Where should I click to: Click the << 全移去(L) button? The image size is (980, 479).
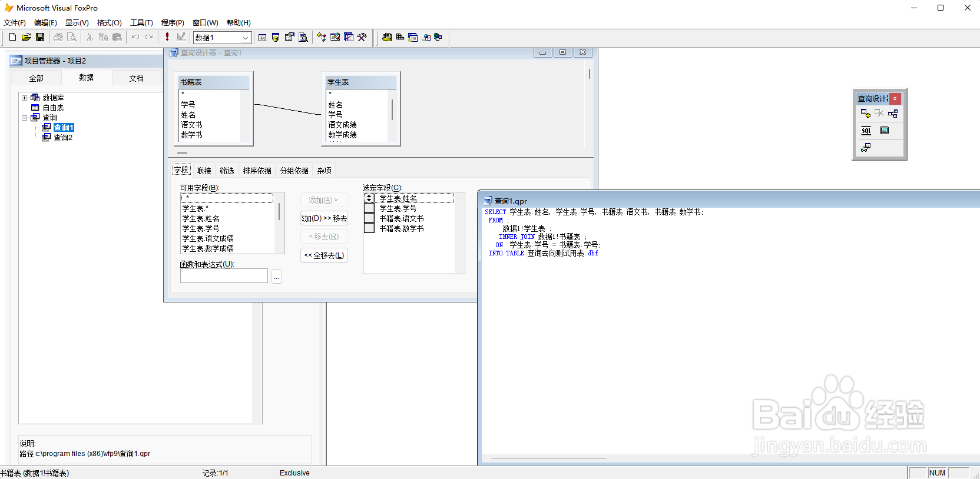[x=324, y=255]
